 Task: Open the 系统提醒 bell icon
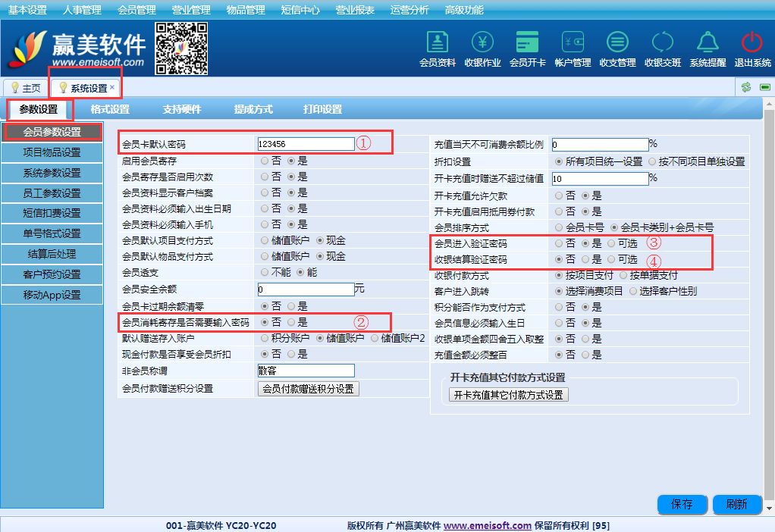click(708, 43)
